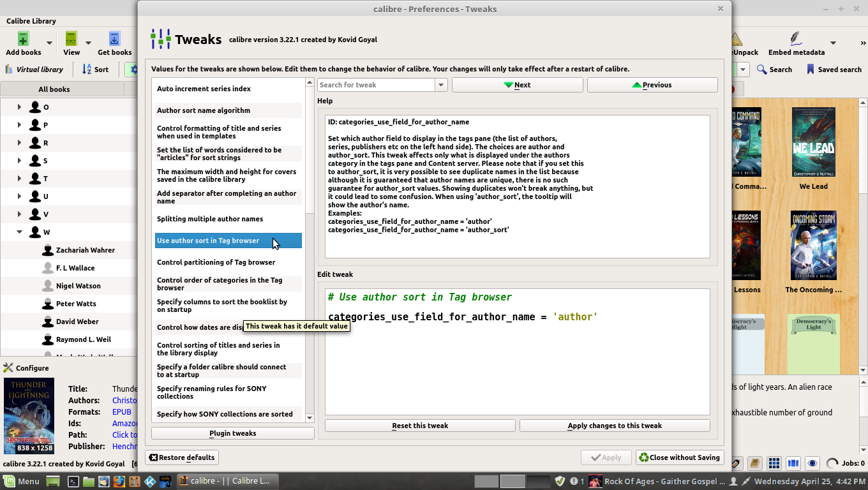Image resolution: width=868 pixels, height=490 pixels.
Task: Select Specify how SONY collections are sorted tweak
Action: [x=228, y=414]
